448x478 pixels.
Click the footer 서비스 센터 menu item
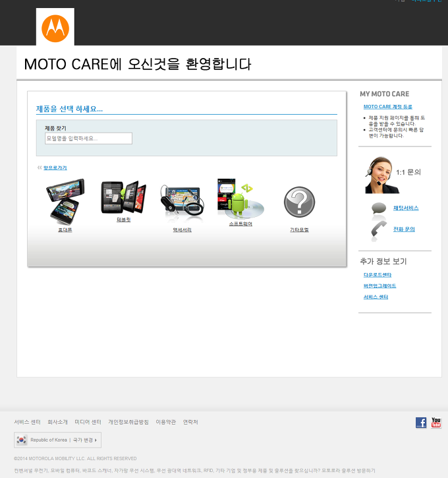27,422
